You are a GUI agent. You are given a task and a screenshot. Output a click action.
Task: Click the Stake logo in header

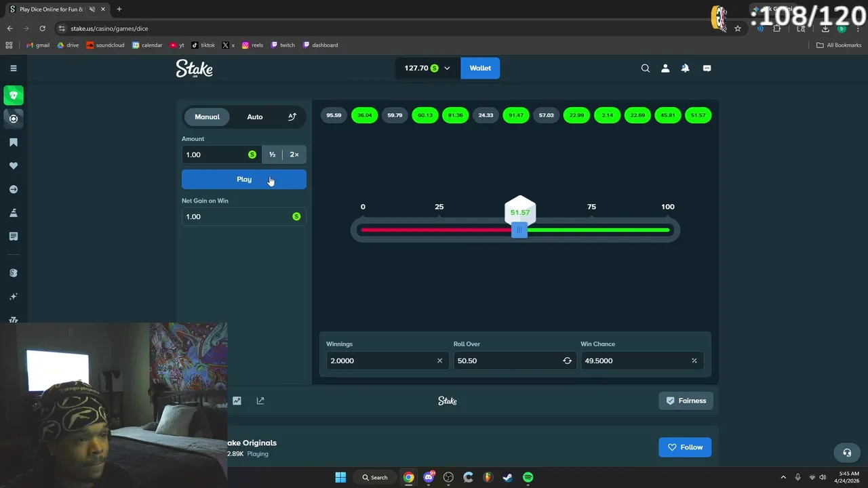pos(194,68)
